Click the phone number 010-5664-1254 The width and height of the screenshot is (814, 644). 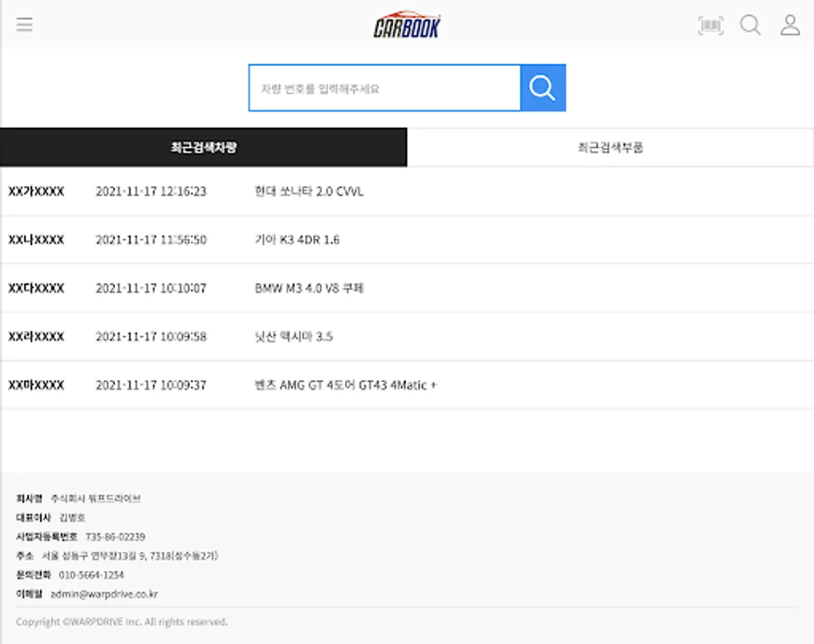(x=92, y=575)
